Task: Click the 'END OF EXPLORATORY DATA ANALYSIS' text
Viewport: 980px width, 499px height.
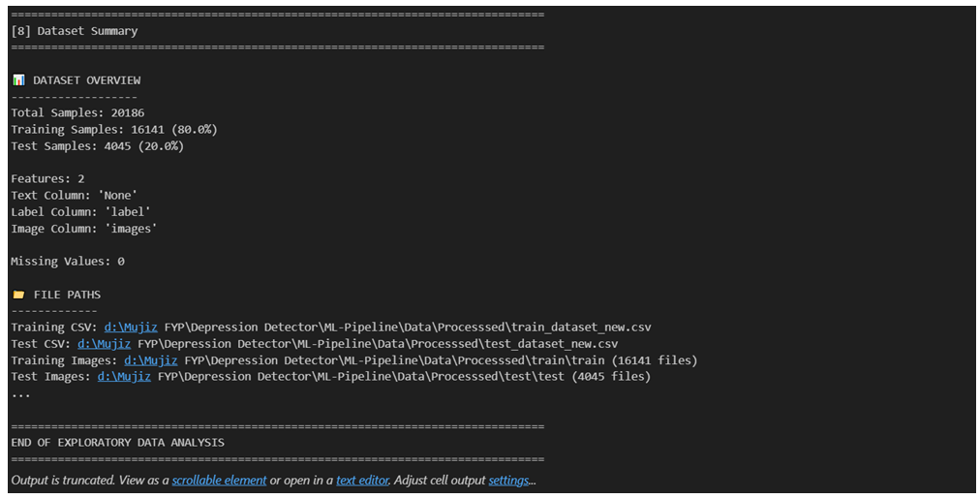Action: 117,443
